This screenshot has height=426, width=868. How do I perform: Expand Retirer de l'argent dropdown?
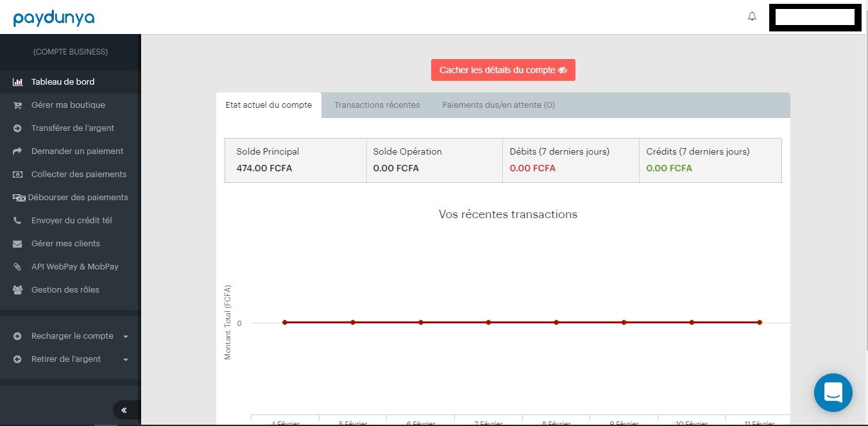[126, 360]
